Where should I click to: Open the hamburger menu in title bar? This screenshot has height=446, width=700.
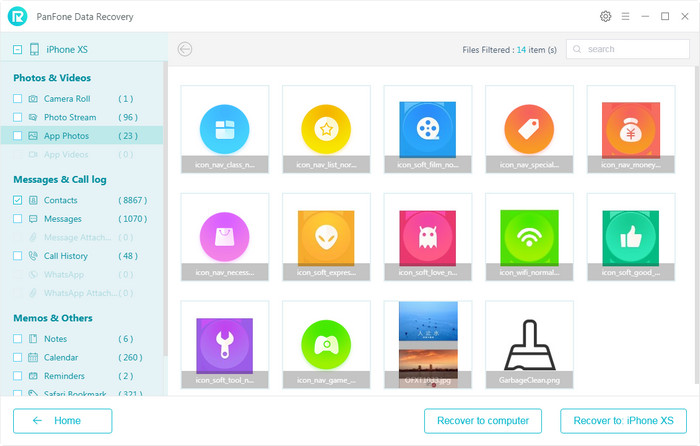tap(626, 17)
